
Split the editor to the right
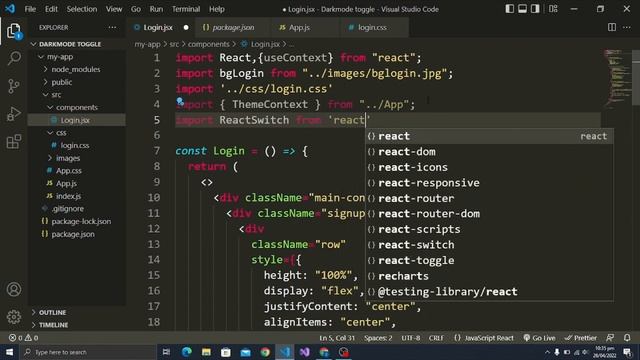pos(611,27)
